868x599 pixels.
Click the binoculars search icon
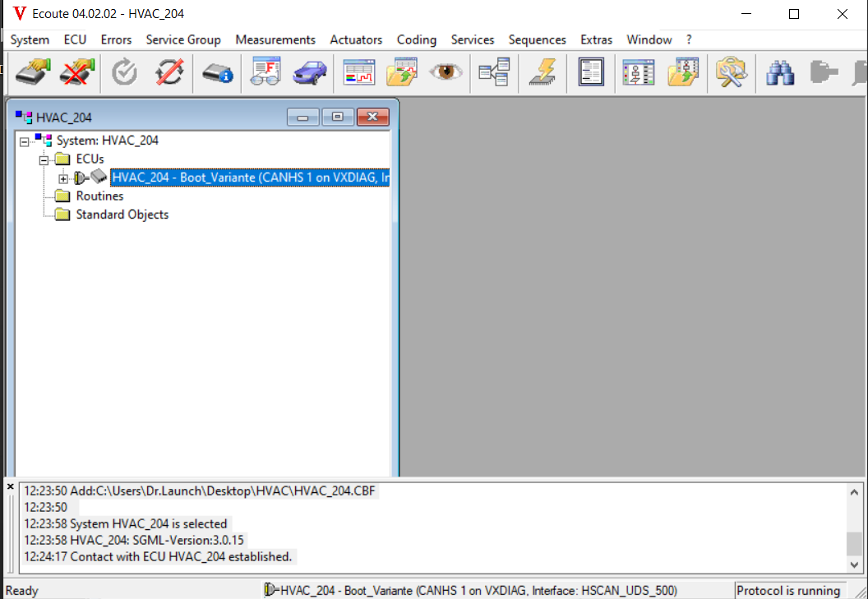click(x=780, y=72)
